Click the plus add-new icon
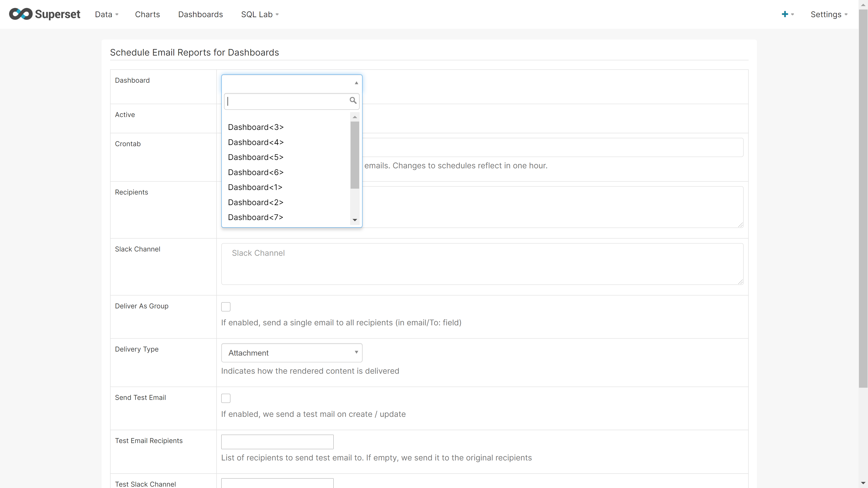868x488 pixels. (785, 14)
